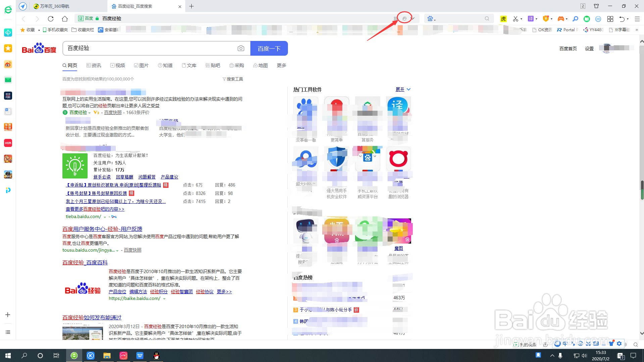Select the 地图 search tab

click(260, 65)
